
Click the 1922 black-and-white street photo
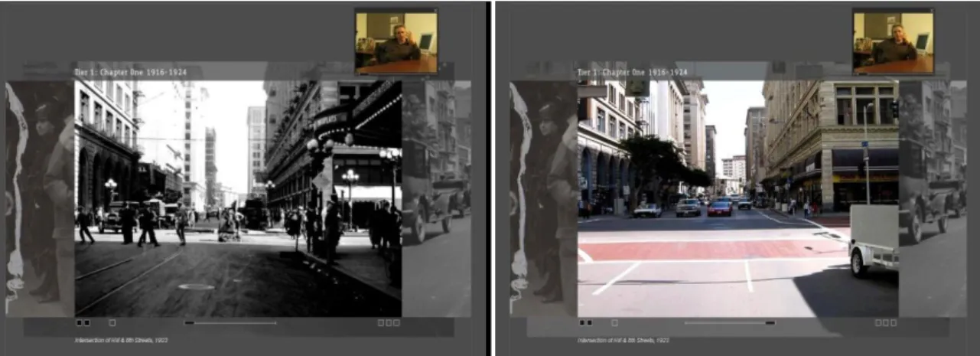(238, 198)
